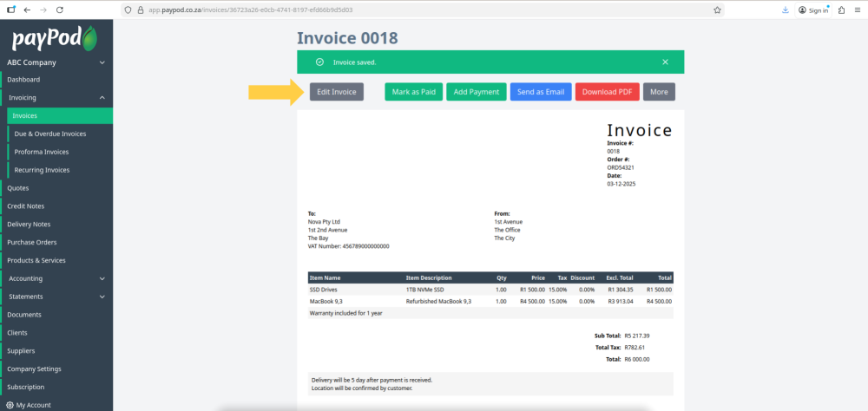The width and height of the screenshot is (868, 411).
Task: Click the Edit Invoice button
Action: pos(337,92)
